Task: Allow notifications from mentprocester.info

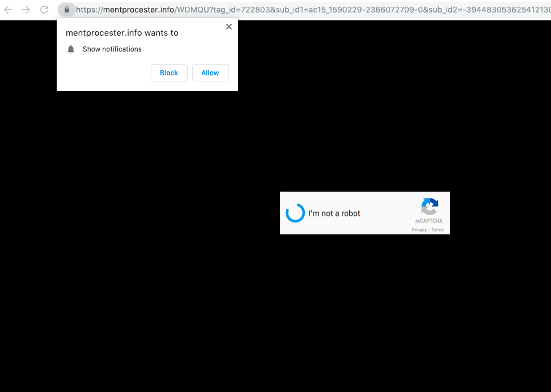Action: (210, 73)
